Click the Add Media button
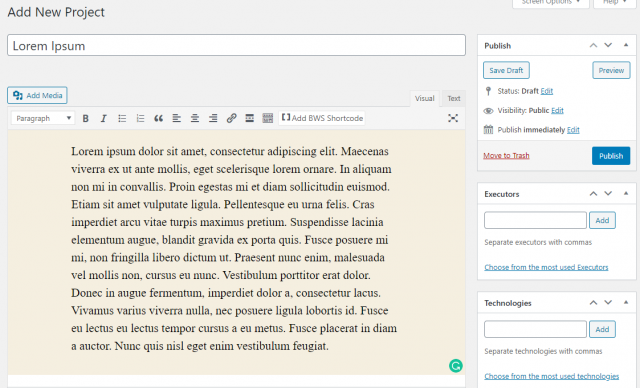 [37, 95]
